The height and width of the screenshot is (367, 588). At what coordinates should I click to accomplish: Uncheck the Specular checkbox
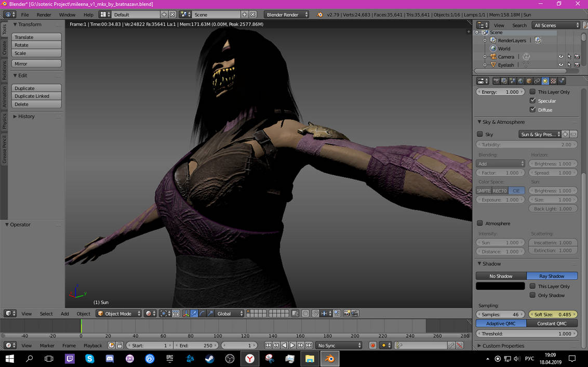pos(532,100)
